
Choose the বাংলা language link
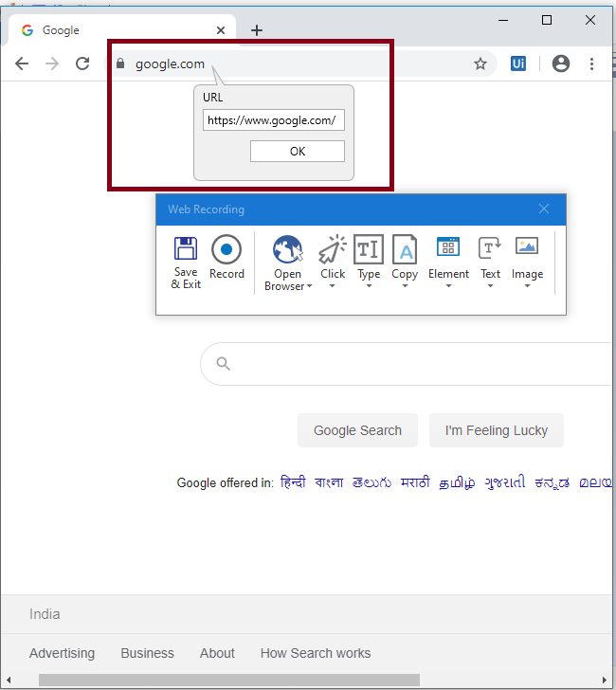coord(329,482)
